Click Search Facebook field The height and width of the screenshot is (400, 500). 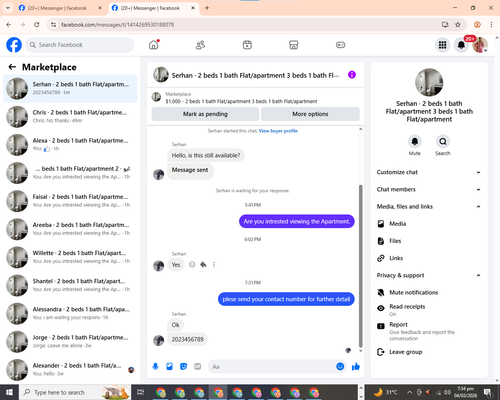click(80, 45)
